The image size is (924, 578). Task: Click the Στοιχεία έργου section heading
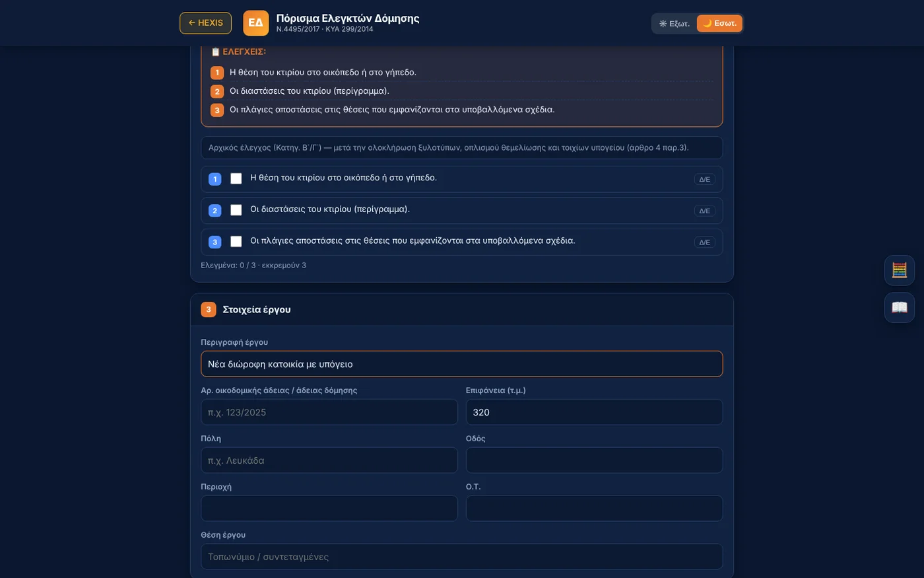coord(257,309)
